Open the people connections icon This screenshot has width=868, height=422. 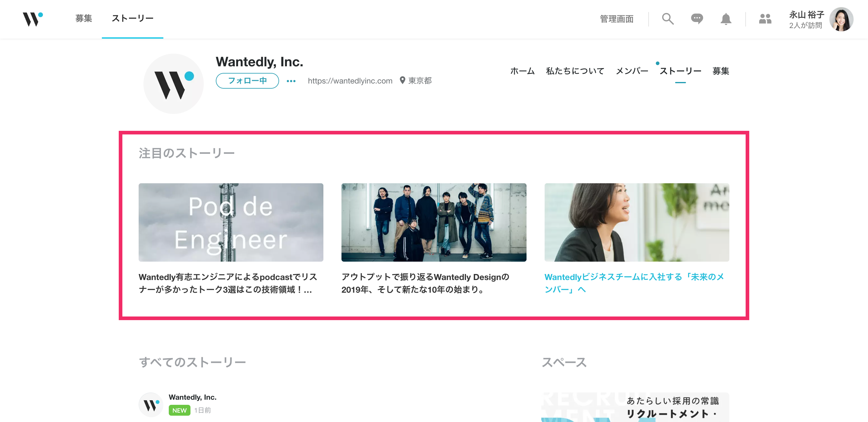pos(765,19)
